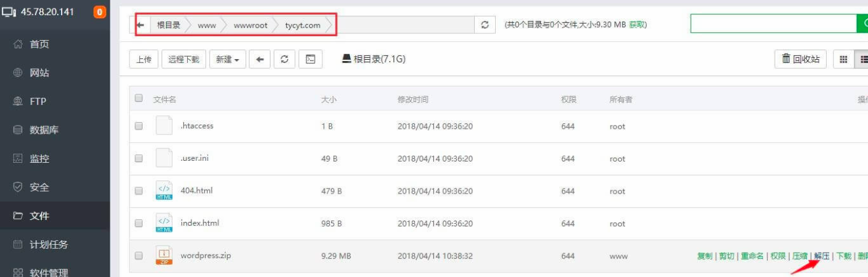Screen dimensions: 868x277
Task: Open the terminal icon button
Action: coord(310,59)
